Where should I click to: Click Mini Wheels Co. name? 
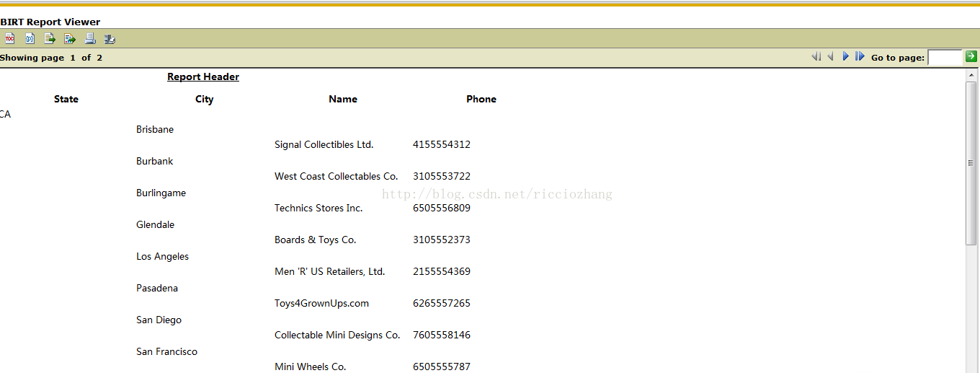[x=311, y=367]
